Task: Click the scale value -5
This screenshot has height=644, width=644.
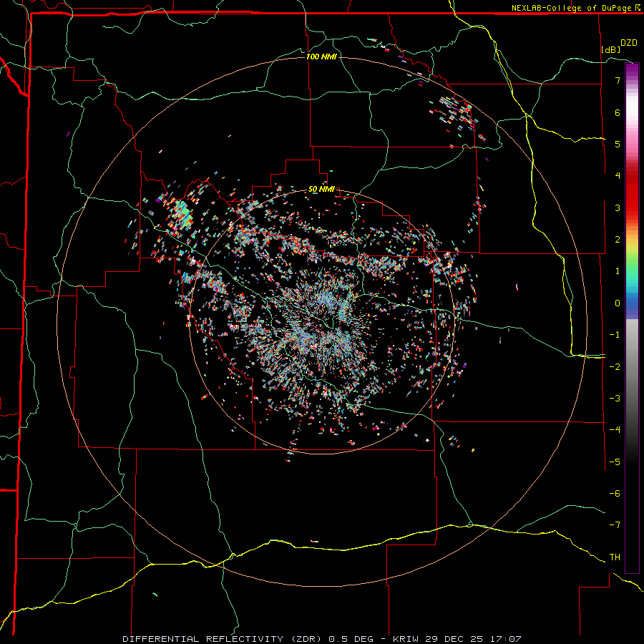Action: pos(615,462)
